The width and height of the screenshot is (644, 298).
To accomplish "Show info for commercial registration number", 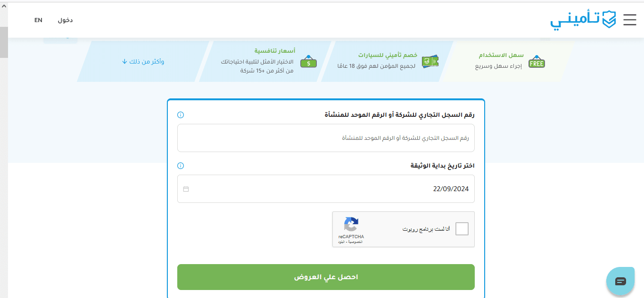I will 181,115.
